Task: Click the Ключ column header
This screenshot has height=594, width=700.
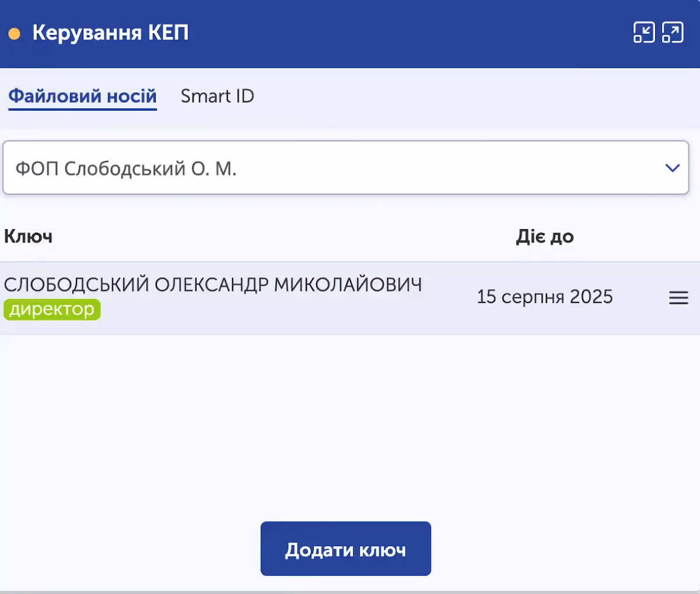Action: pyautogui.click(x=28, y=237)
